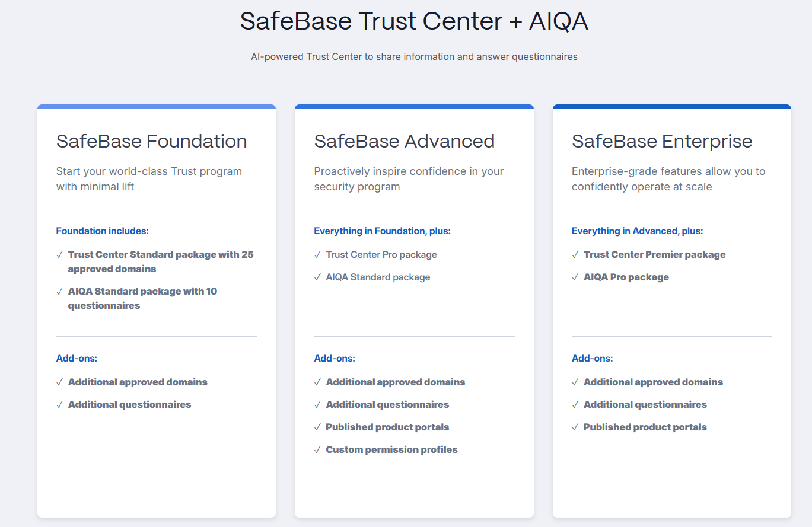Click Trust Center Standard package with 25 domains

(161, 261)
